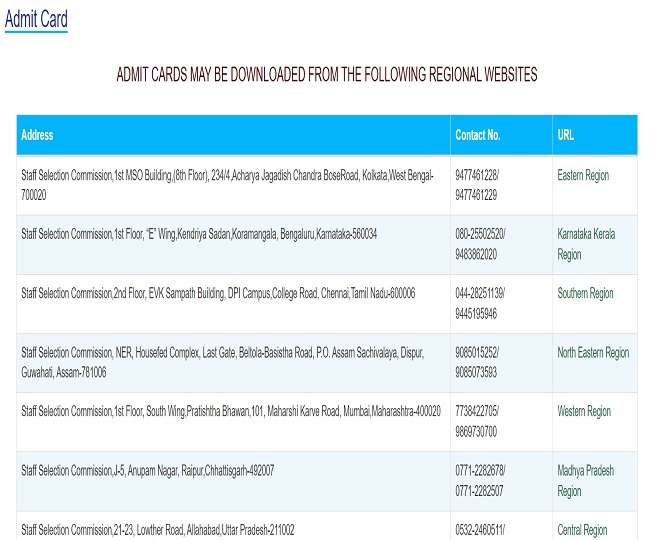Click the URL column header
This screenshot has height=540, width=650.
(x=595, y=135)
